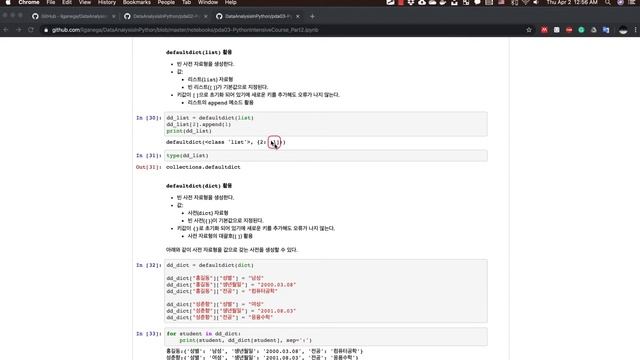The width and height of the screenshot is (640, 360).
Task: Click code line 'dd_list[2].append(1)'
Action: (x=199, y=124)
